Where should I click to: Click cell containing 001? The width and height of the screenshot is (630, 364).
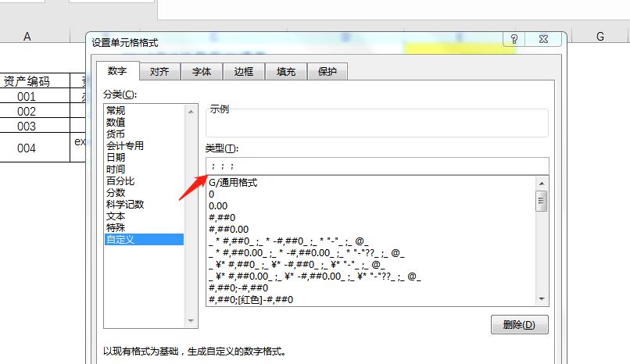pyautogui.click(x=27, y=96)
